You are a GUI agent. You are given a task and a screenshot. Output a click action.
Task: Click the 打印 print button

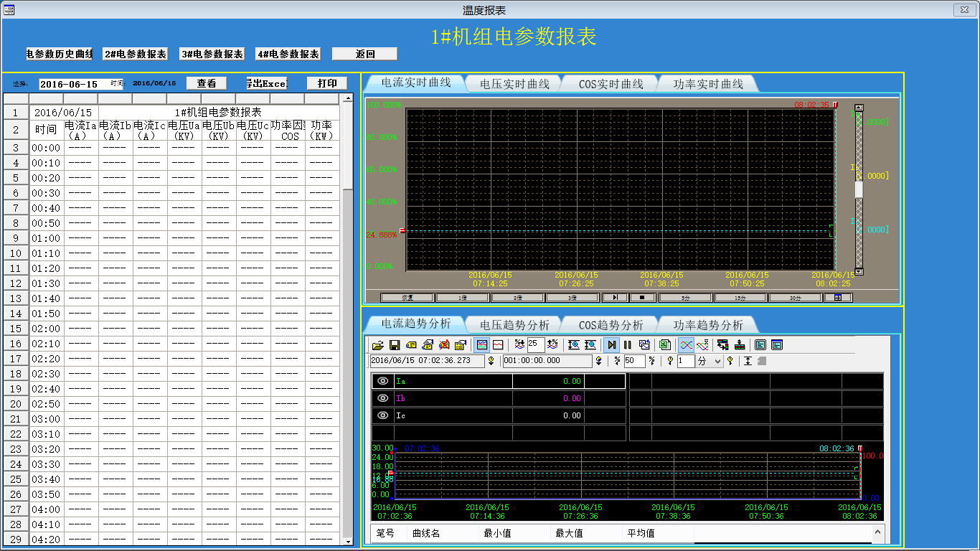pos(327,83)
